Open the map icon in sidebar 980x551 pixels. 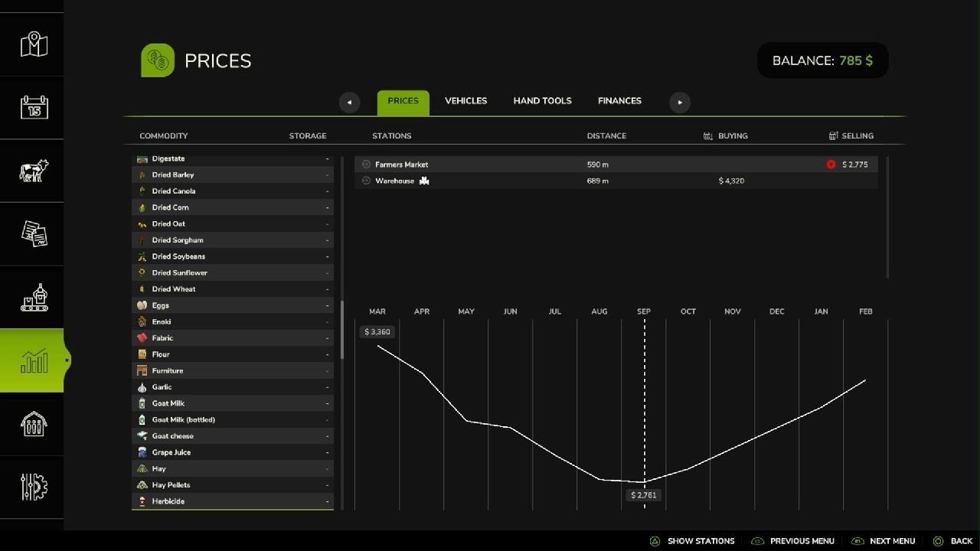point(34,44)
